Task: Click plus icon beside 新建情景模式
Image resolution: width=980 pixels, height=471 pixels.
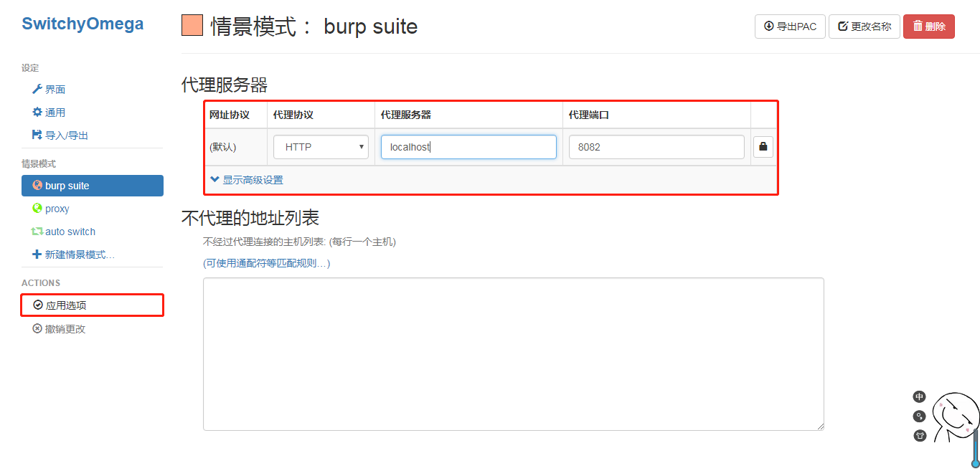Action: click(x=37, y=254)
